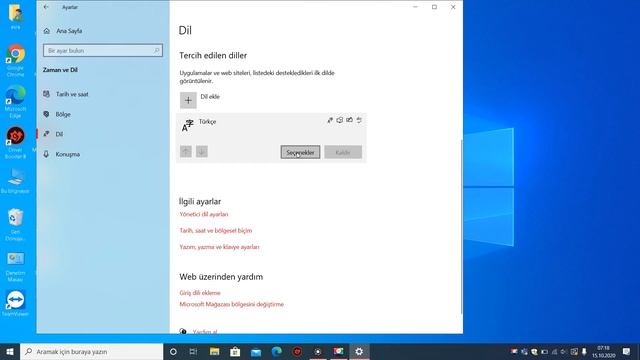Click the Kaldır button
The image size is (640, 360).
pyautogui.click(x=343, y=152)
